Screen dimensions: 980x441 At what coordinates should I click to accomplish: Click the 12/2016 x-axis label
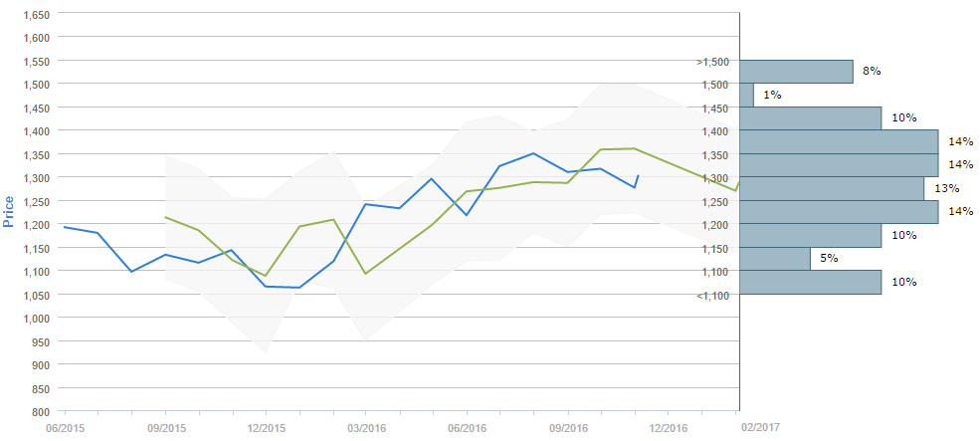tap(668, 428)
